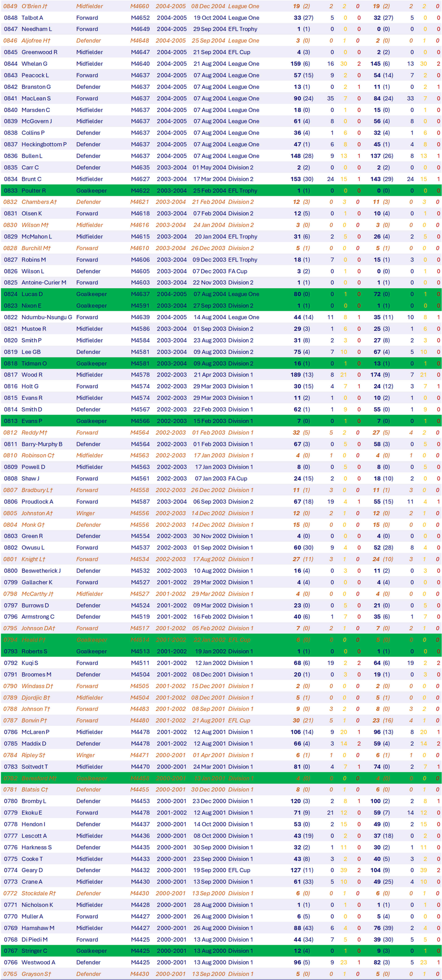Click match ID M4458 for Beresford
Screen dimensions: 442x980
coord(140,778)
